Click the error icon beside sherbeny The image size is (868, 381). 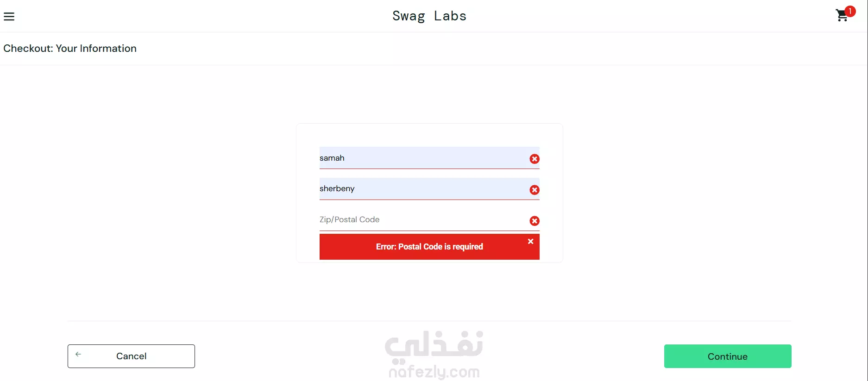point(535,190)
